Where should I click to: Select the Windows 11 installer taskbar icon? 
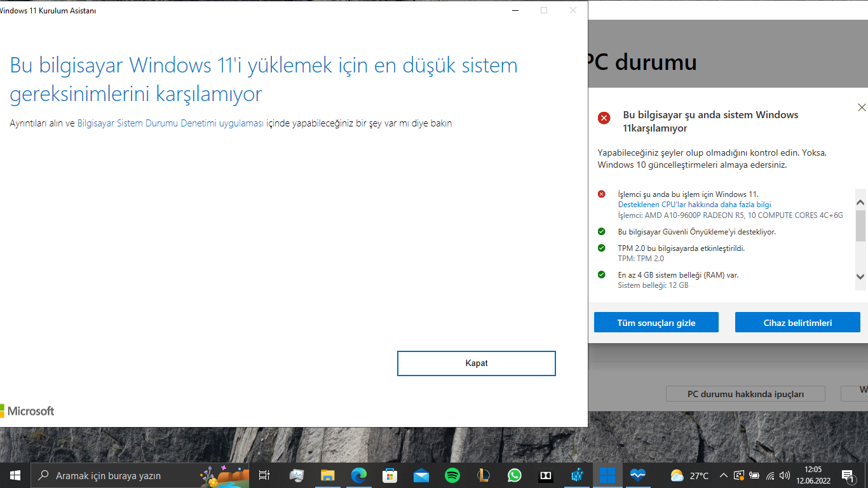607,475
